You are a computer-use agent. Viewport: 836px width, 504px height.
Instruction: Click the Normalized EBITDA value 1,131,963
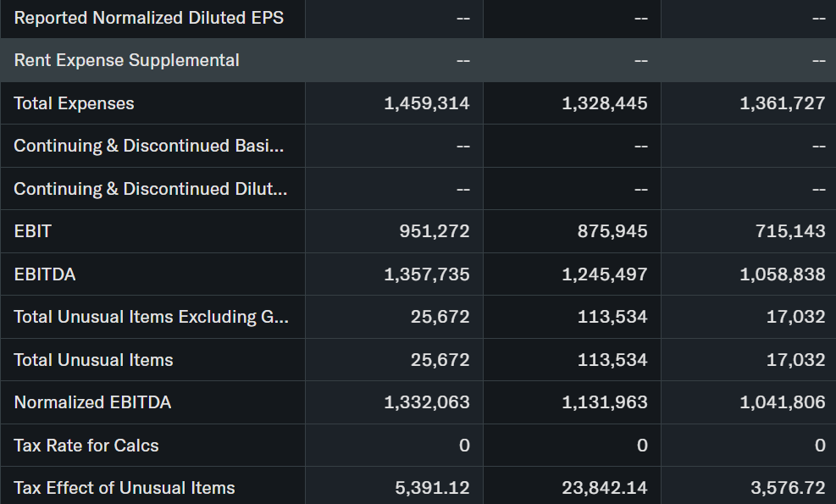click(604, 402)
